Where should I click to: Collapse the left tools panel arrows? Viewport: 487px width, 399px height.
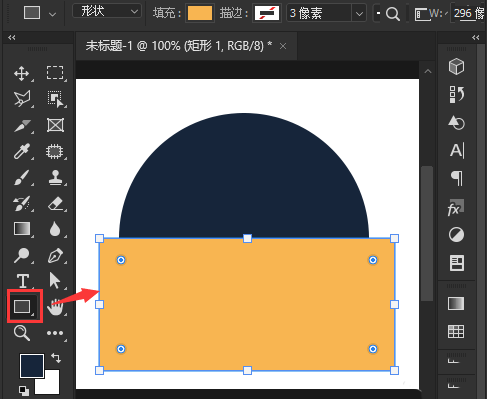(12, 37)
